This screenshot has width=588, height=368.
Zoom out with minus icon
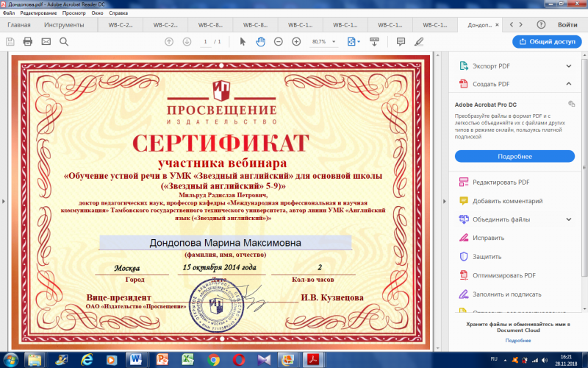pos(279,42)
